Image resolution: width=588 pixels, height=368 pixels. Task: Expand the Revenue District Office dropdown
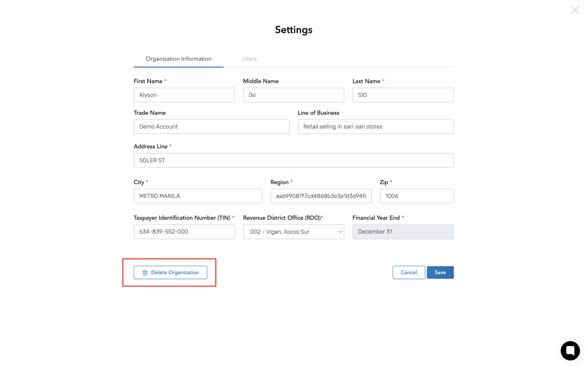tap(293, 231)
